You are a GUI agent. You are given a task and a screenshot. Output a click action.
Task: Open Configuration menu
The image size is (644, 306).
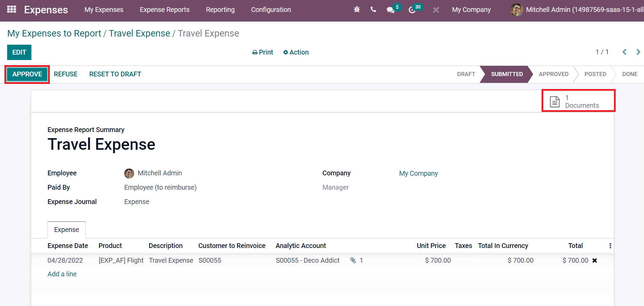click(x=271, y=10)
